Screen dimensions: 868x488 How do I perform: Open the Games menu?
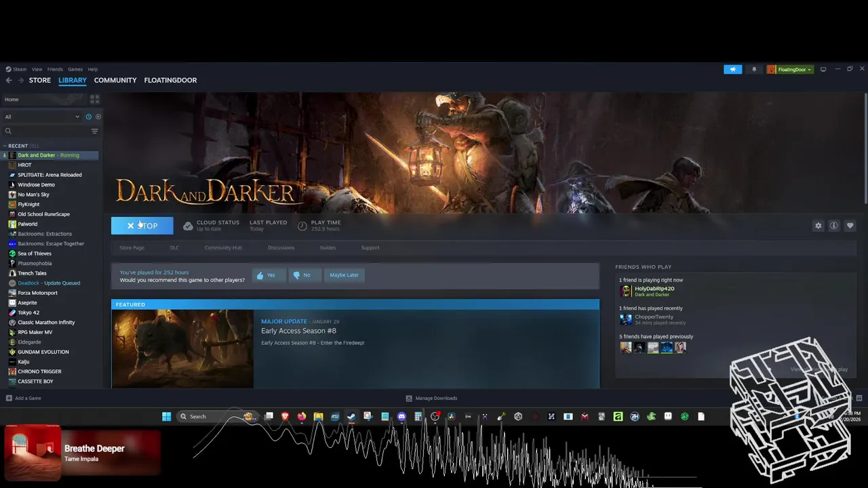coord(75,69)
